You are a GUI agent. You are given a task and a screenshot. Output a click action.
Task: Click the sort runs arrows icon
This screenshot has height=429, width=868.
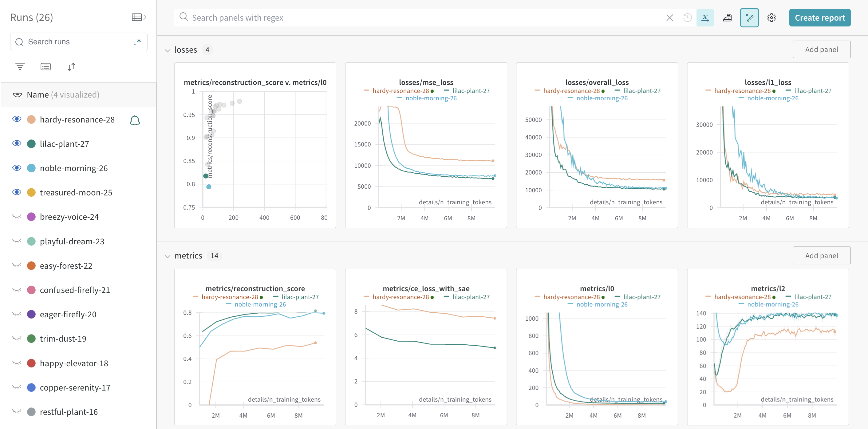[71, 66]
